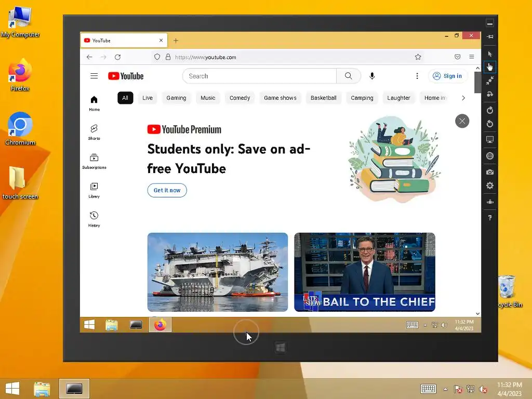
Task: Open YouTube settings three-dot menu
Action: [417, 76]
